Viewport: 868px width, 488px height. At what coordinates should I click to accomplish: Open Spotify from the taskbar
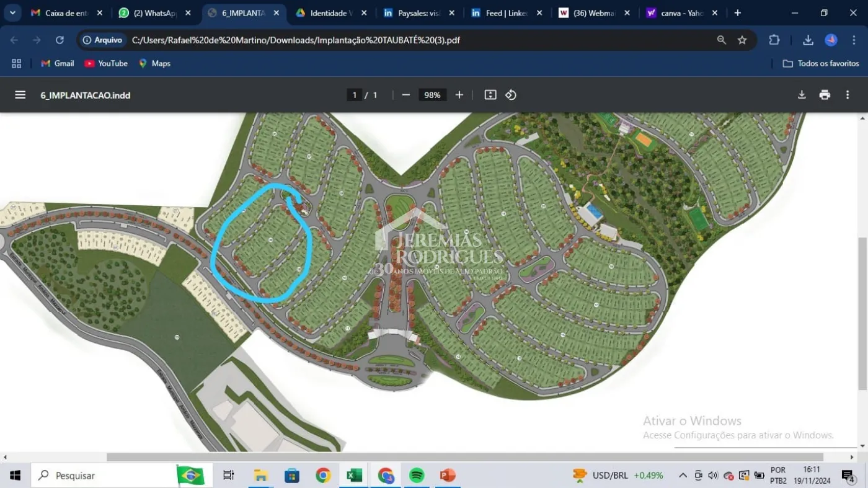pyautogui.click(x=416, y=475)
